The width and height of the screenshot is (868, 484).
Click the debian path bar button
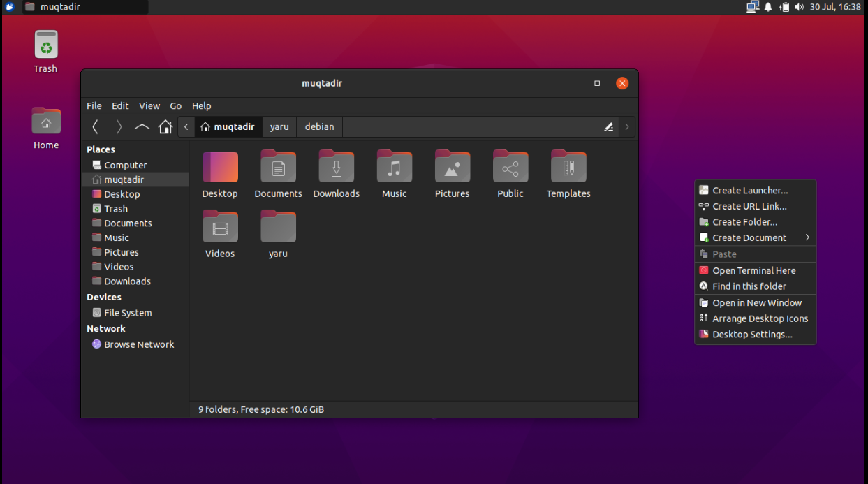(x=319, y=126)
